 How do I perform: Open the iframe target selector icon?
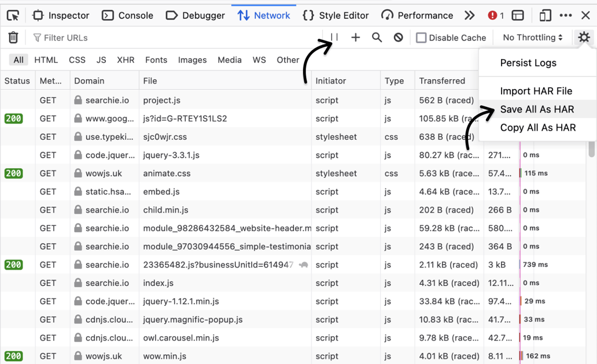518,16
